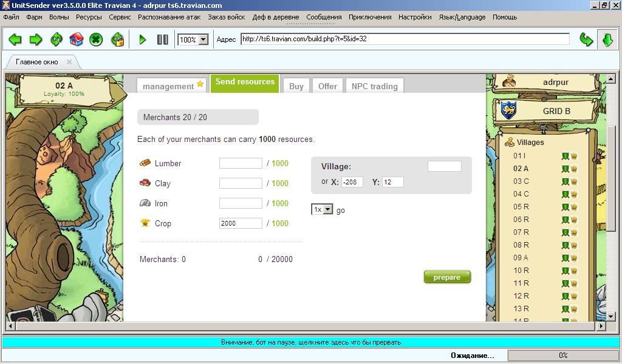Click crown icon beside 07 R
The width and height of the screenshot is (622, 364).
coord(573,232)
